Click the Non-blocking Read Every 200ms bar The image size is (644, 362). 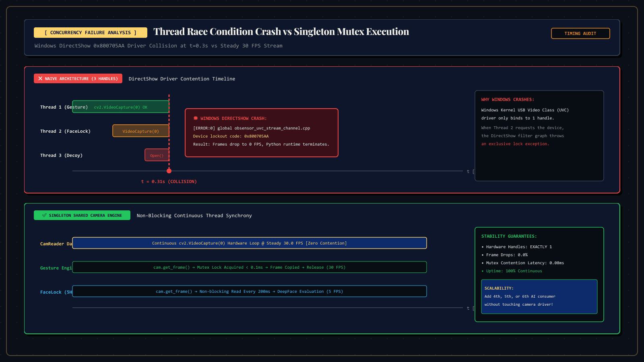(250, 291)
